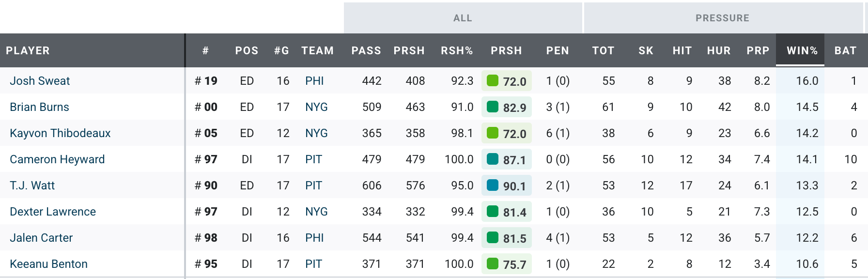Sort by RSH% column header
The width and height of the screenshot is (868, 279).
click(x=456, y=50)
